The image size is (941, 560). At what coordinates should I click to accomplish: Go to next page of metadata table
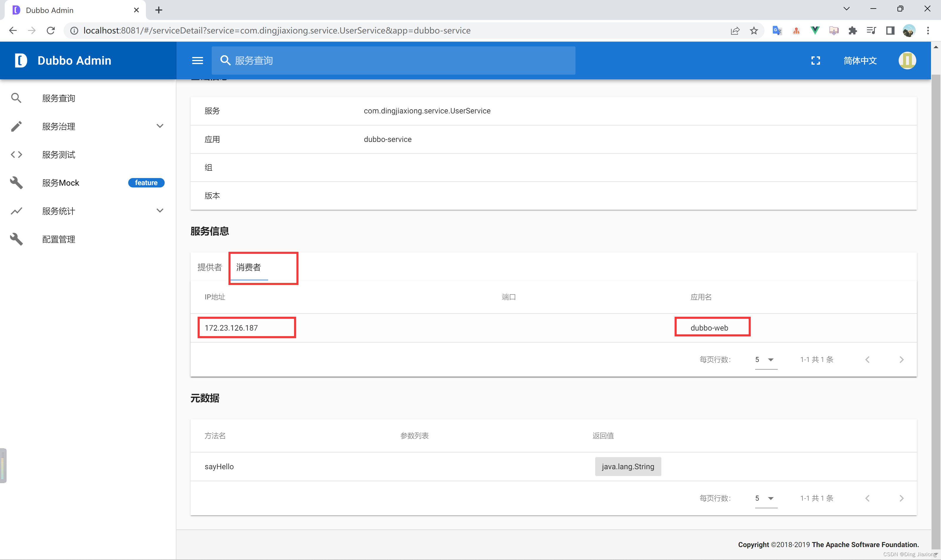point(901,498)
